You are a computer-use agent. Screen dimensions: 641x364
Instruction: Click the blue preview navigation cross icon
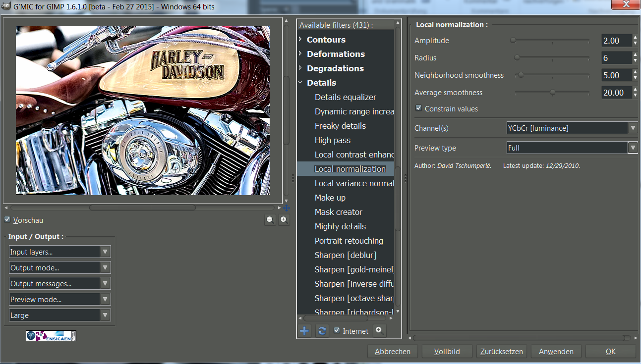[287, 208]
